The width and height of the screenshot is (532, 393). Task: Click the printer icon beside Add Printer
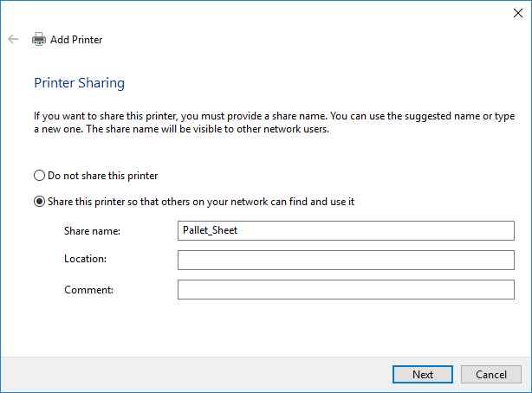click(38, 39)
